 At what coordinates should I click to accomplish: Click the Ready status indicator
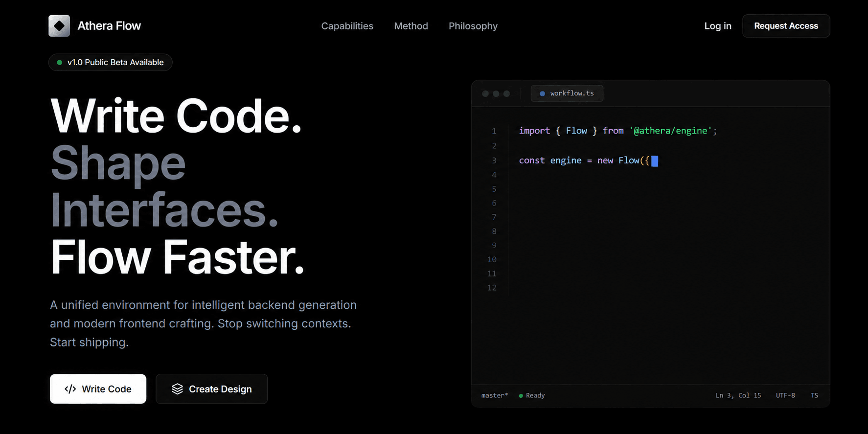coord(532,395)
